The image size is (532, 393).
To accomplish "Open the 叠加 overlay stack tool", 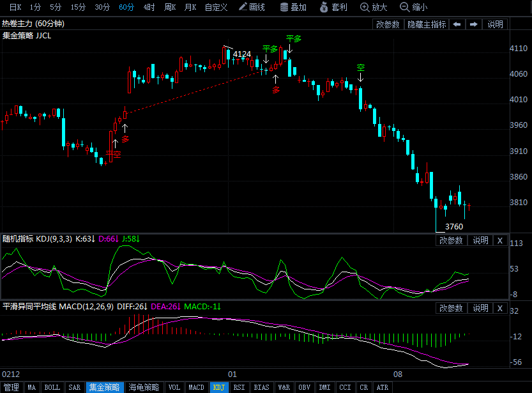I will click(x=294, y=7).
